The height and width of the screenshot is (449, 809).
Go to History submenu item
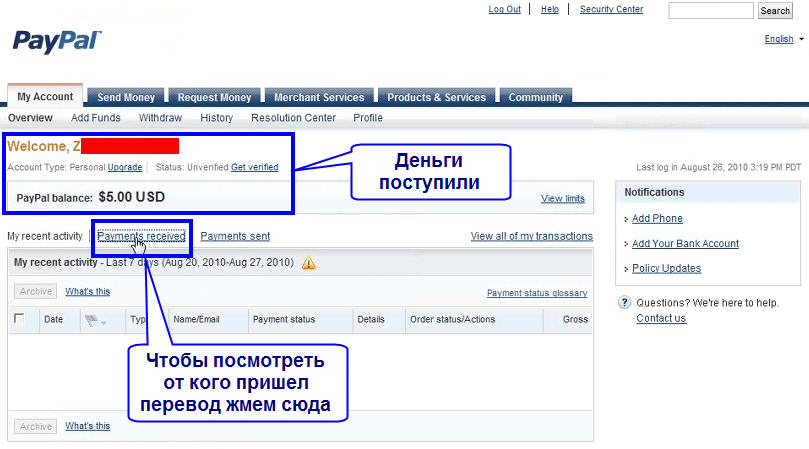(x=217, y=118)
